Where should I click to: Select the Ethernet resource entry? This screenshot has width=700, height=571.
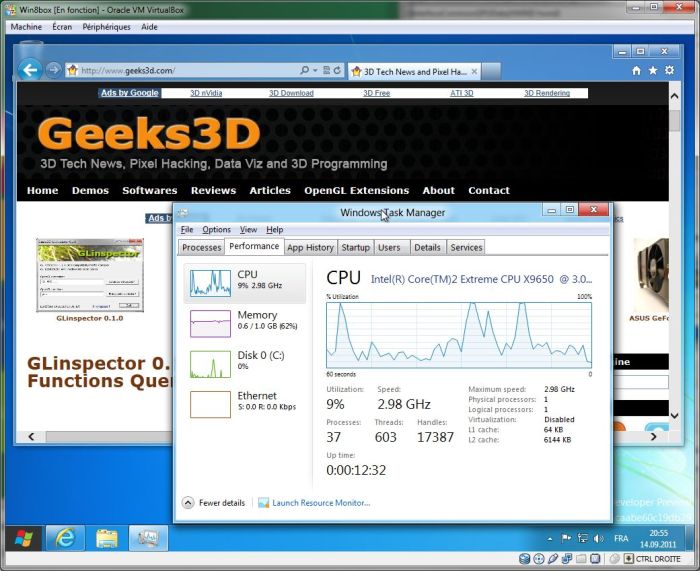pyautogui.click(x=245, y=404)
